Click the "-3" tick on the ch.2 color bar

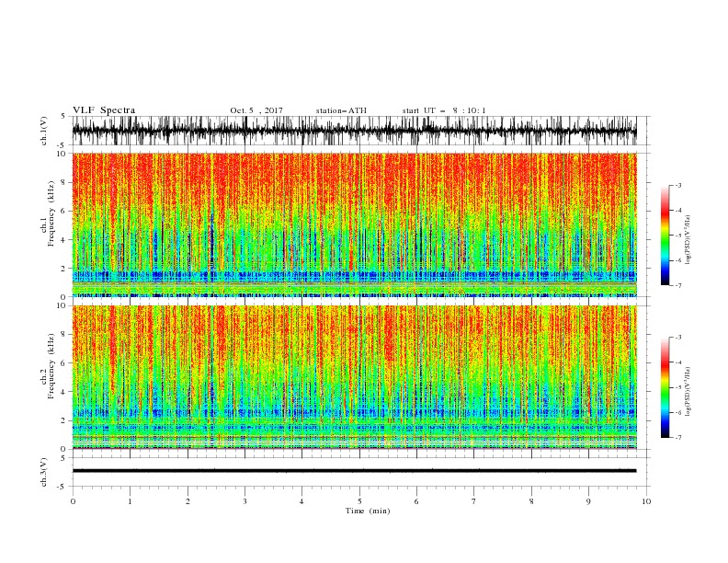(x=678, y=338)
